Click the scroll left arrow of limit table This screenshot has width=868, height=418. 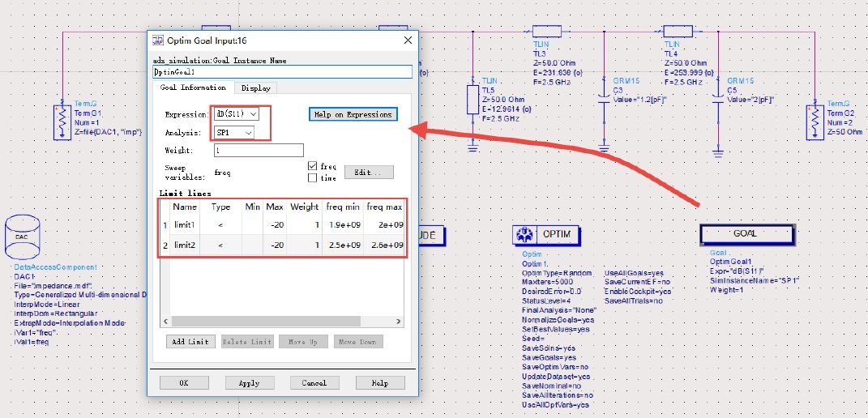coord(165,321)
